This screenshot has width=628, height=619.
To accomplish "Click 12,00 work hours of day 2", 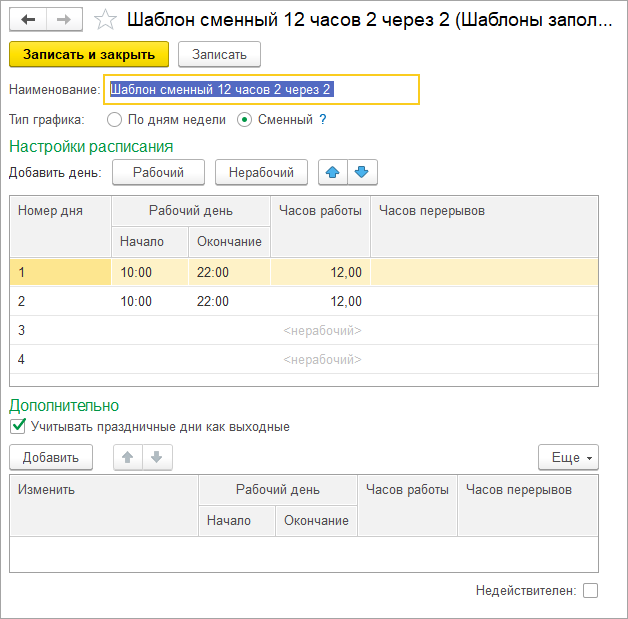I will coord(320,301).
